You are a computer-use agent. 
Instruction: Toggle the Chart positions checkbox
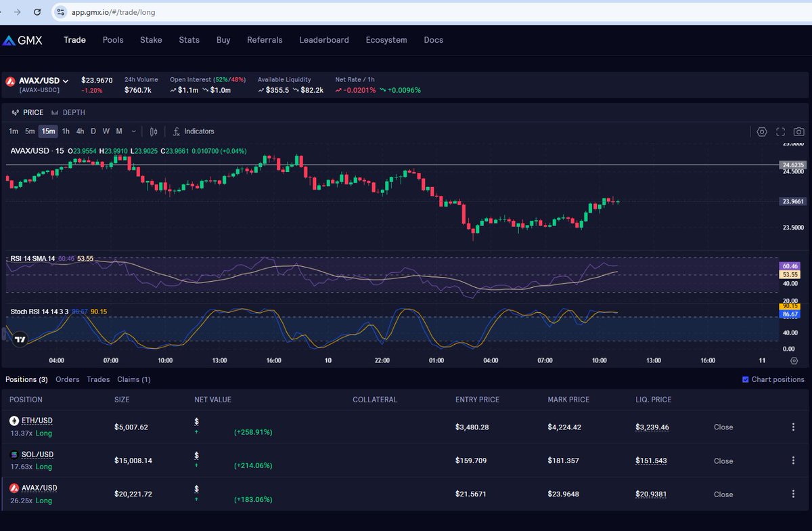pyautogui.click(x=746, y=379)
